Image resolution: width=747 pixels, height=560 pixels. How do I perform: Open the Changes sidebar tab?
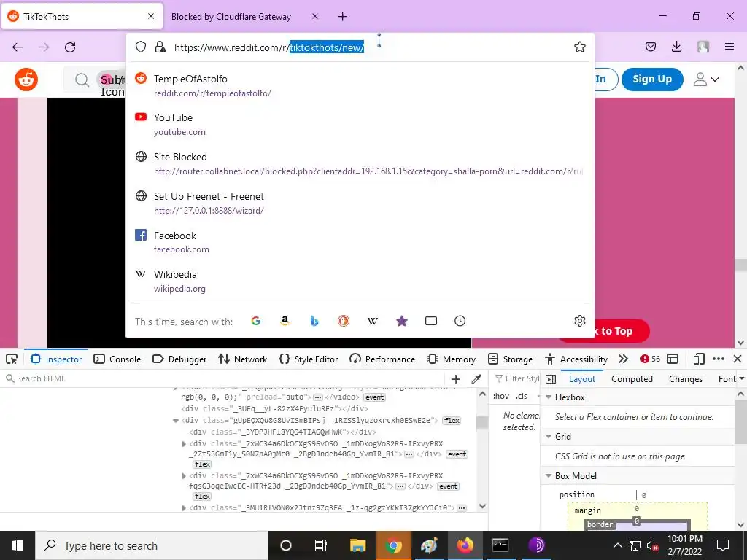point(686,379)
